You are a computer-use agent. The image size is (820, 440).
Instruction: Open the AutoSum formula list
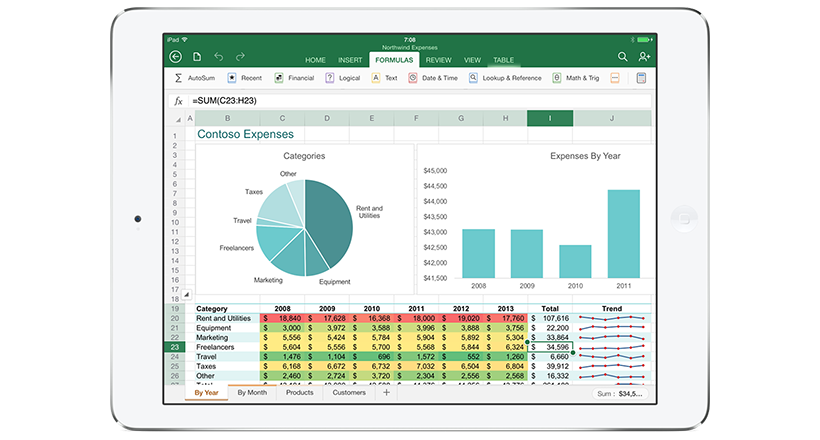[193, 78]
